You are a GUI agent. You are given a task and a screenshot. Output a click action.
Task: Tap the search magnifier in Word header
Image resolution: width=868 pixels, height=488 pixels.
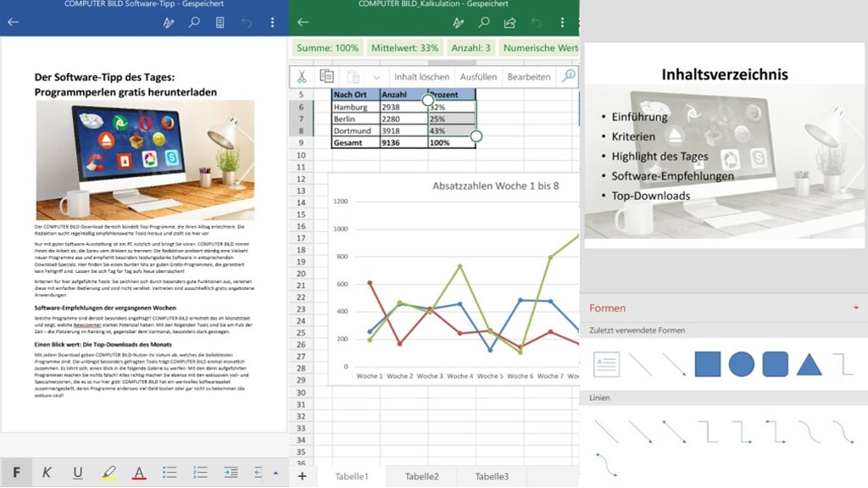[194, 22]
